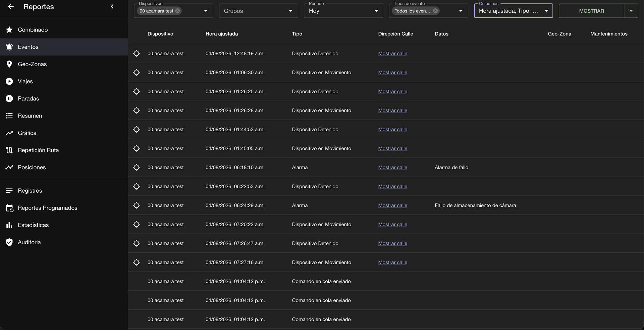644x330 pixels.
Task: Click 'Fallo de almacenamiento de cámara' cell
Action: pos(475,205)
